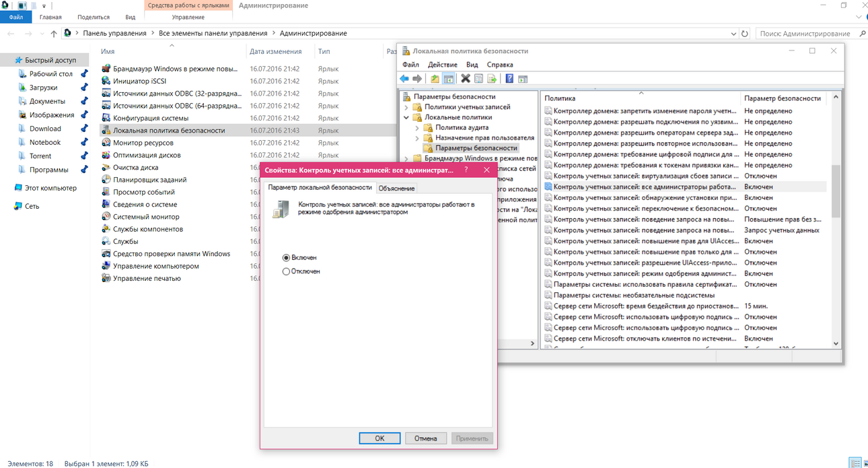Select the Task Scheduler icon in file list
868x468 pixels.
[106, 180]
